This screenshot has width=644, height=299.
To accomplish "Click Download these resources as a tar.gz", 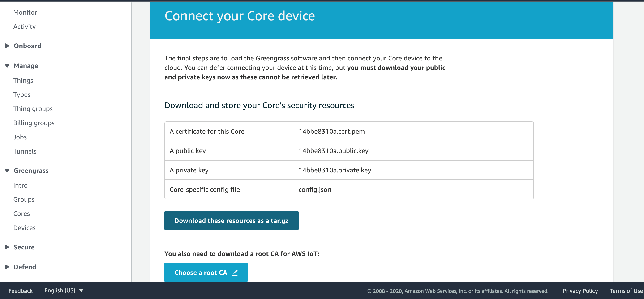I will pyautogui.click(x=231, y=221).
